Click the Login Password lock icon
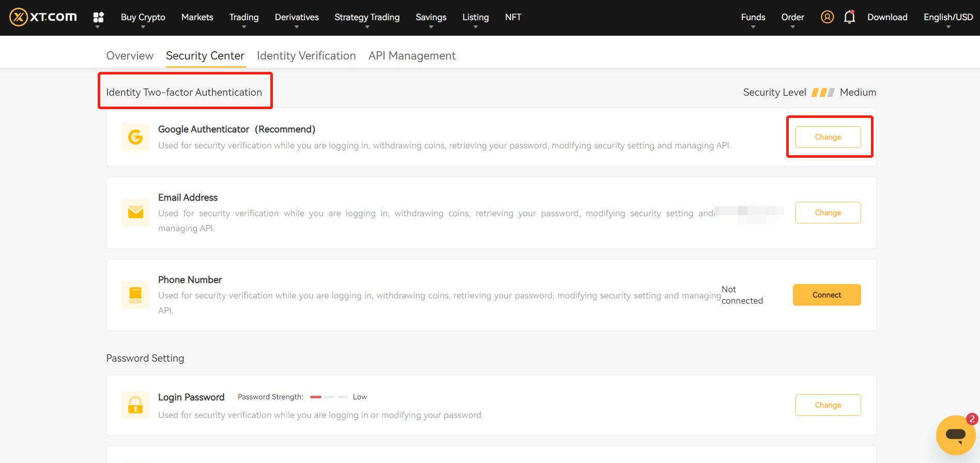Screen dimensions: 980x463 [x=135, y=405]
